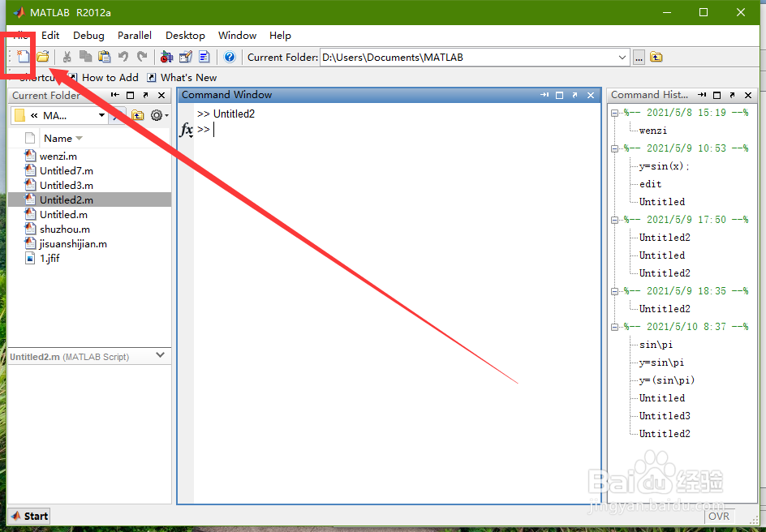Screen dimensions: 766x532
Task: Undock the Command History panel
Action: tap(732, 95)
